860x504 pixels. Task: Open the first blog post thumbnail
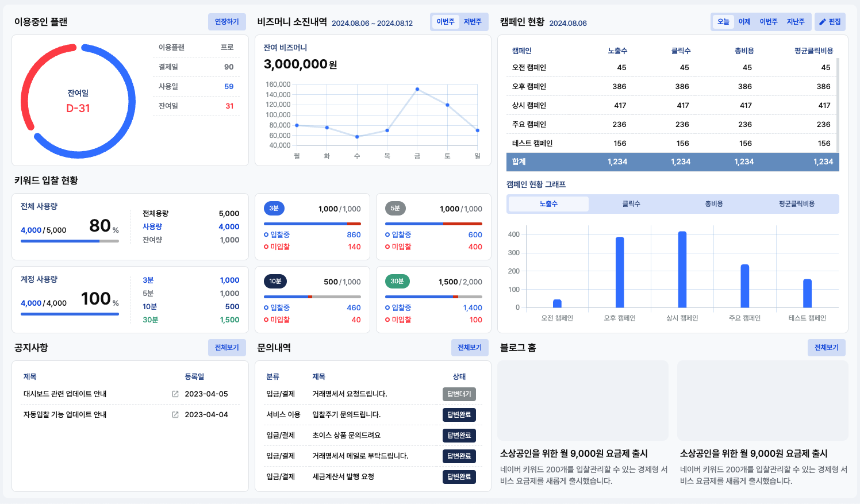pos(583,401)
